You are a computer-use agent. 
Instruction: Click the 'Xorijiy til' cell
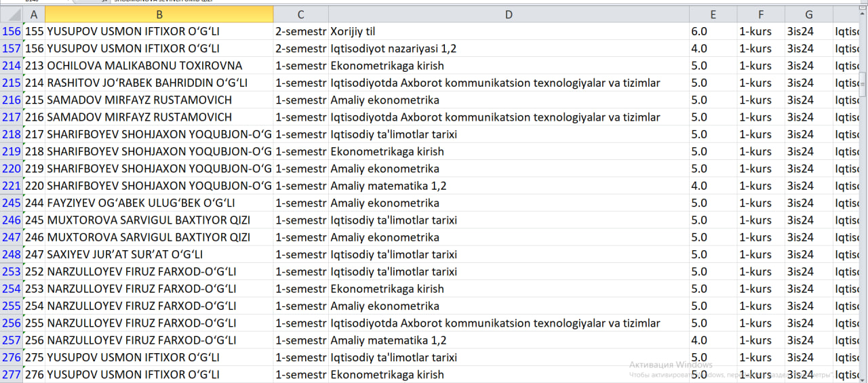[x=509, y=31]
